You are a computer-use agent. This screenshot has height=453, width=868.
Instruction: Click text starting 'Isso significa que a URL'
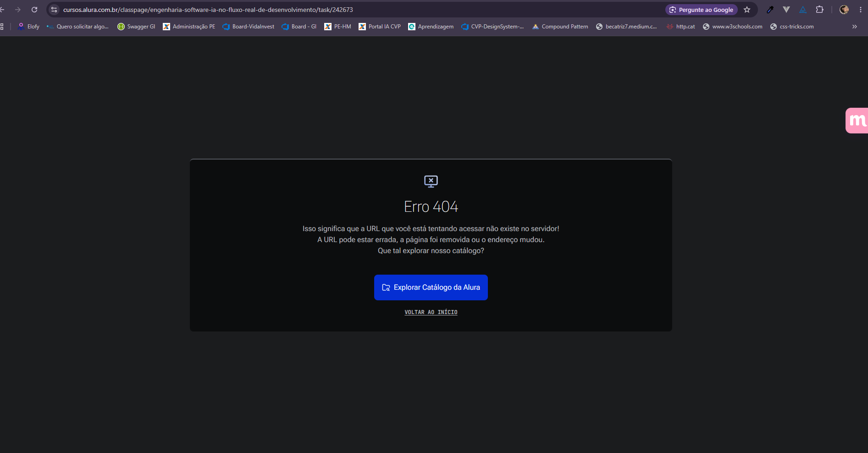[x=431, y=229]
